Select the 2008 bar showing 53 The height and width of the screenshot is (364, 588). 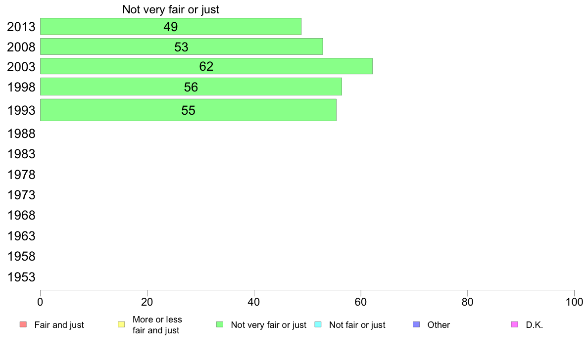pyautogui.click(x=182, y=46)
